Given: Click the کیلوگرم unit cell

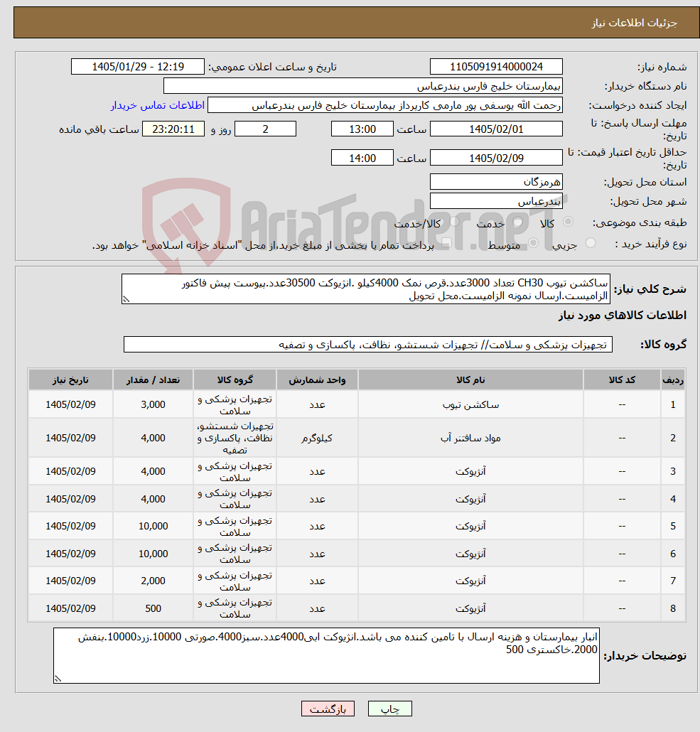Looking at the screenshot, I should pos(317,438).
